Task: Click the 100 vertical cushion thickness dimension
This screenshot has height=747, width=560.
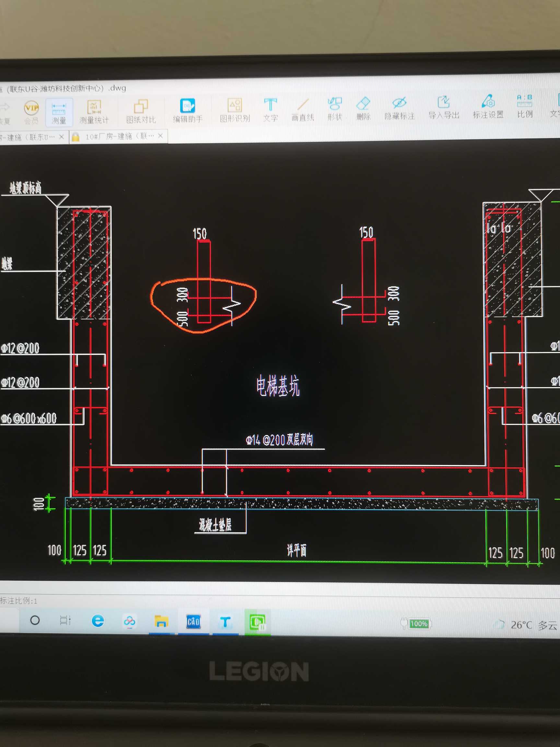Action: tap(39, 504)
